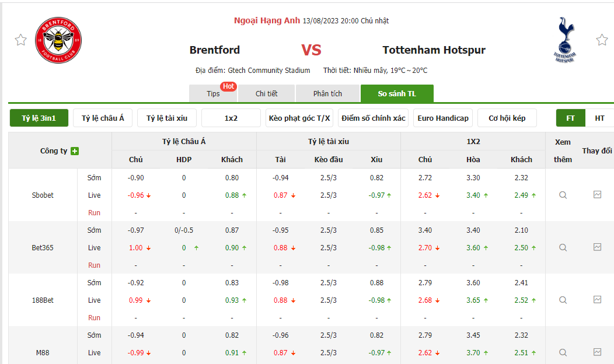This screenshot has height=364, width=614.
Task: Open the M88 odds change chart icon
Action: point(597,352)
